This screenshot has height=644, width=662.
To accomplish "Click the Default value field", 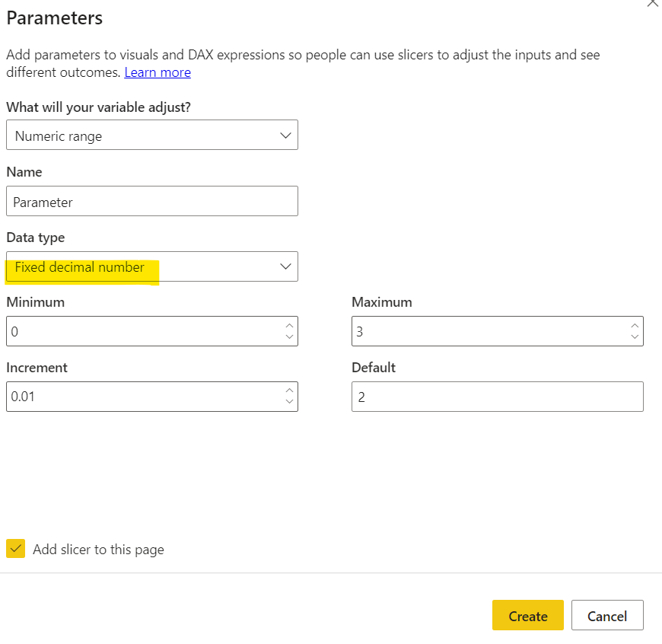I will 498,397.
